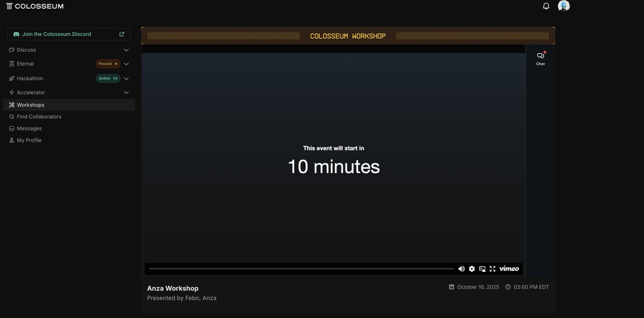Expand the Eternal section chevron
Viewport: 644px width, 318px height.
127,64
